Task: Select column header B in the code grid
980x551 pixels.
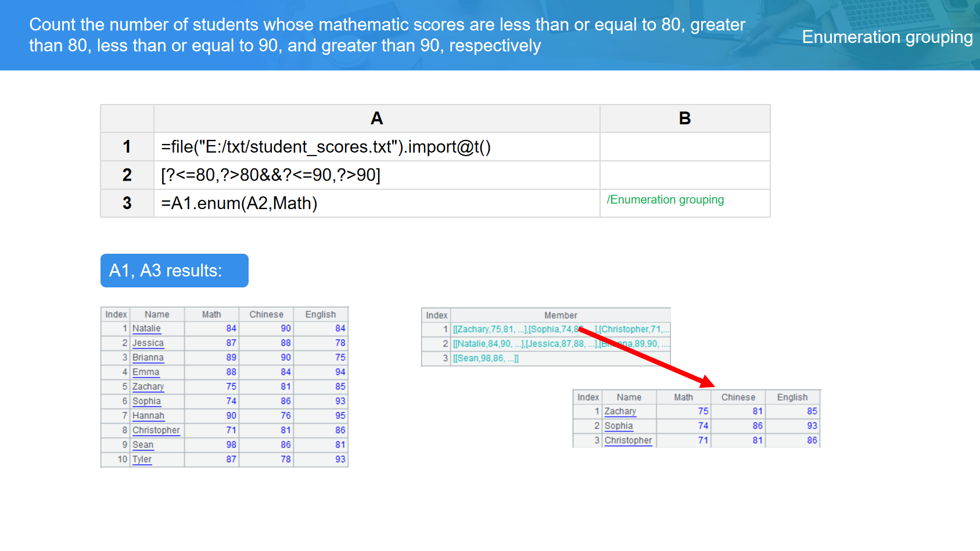Action: [684, 118]
